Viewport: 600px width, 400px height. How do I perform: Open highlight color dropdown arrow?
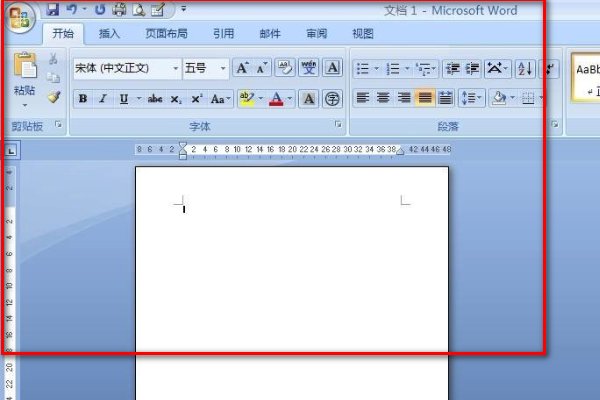point(261,99)
